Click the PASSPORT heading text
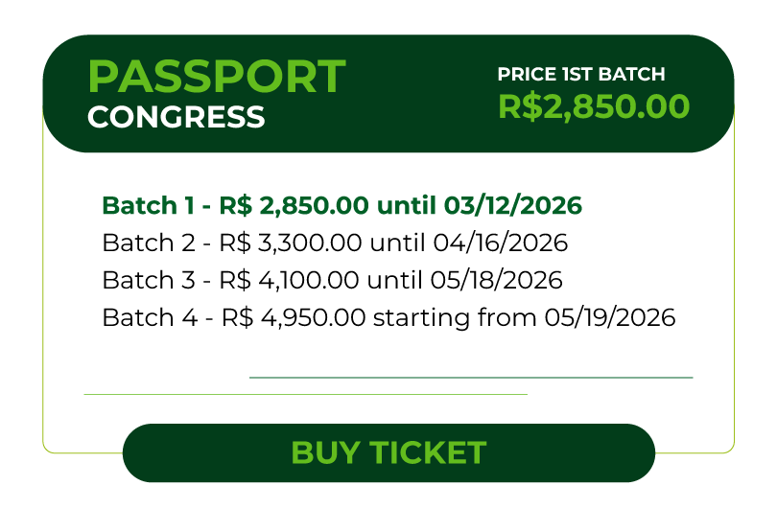777x532 pixels. point(216,77)
